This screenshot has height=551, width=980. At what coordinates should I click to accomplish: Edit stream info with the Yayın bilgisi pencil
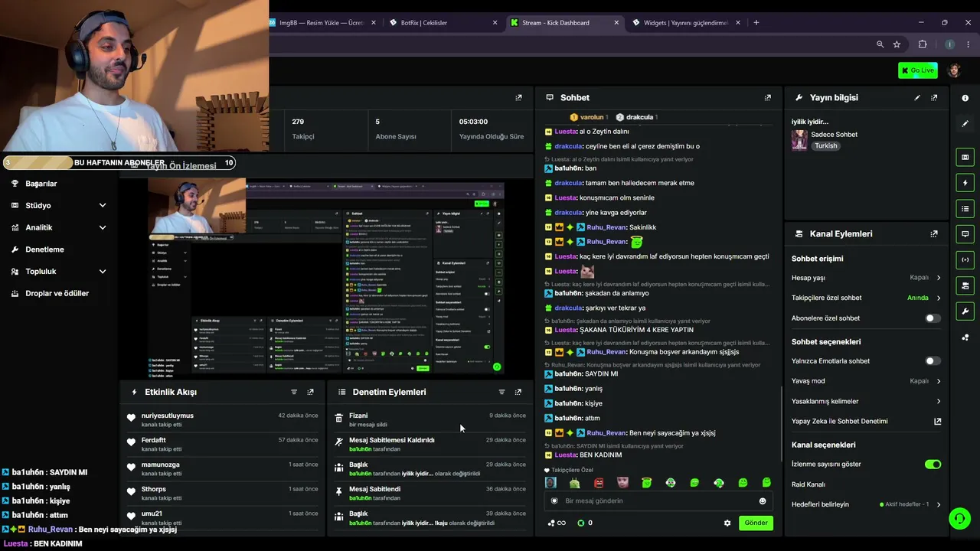click(917, 98)
